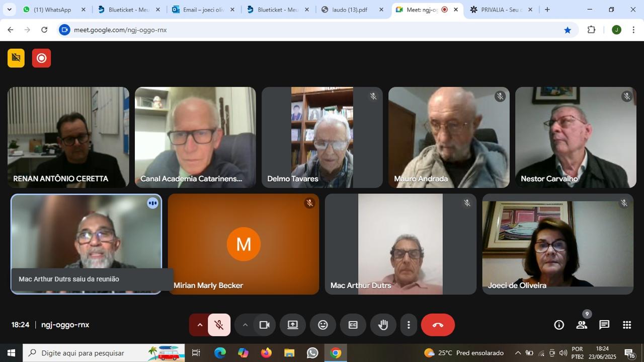Go back in browser history
The height and width of the screenshot is (362, 644).
10,30
